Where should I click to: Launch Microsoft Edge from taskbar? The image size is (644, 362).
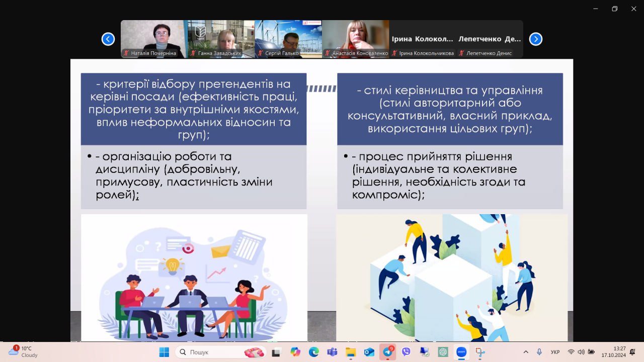click(313, 352)
